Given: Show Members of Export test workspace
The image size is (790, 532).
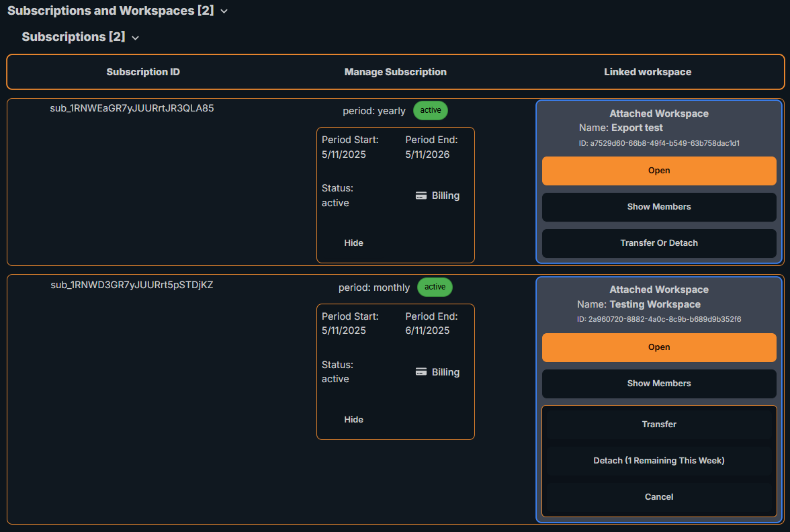Looking at the screenshot, I should point(659,207).
